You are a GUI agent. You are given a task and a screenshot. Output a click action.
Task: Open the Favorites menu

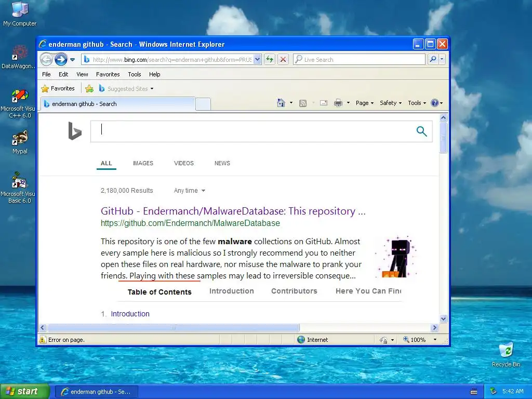pyautogui.click(x=108, y=74)
